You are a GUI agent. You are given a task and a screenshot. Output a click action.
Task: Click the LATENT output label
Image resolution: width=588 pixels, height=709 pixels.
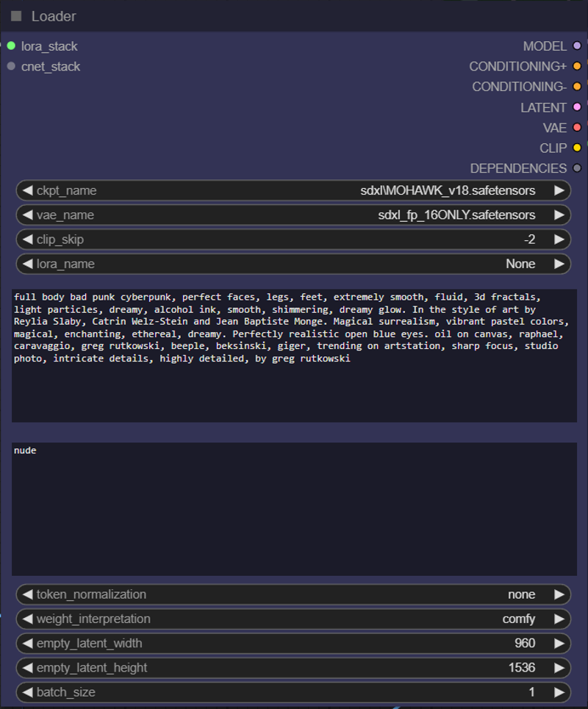coord(543,107)
